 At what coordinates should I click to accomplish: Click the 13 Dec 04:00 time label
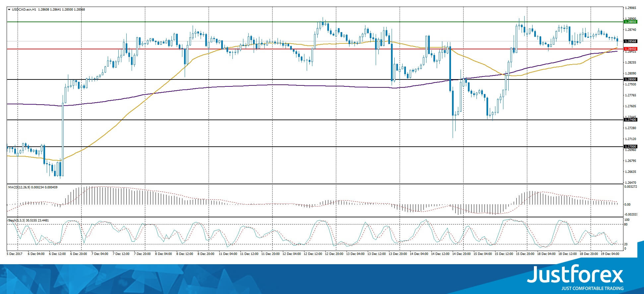point(355,254)
